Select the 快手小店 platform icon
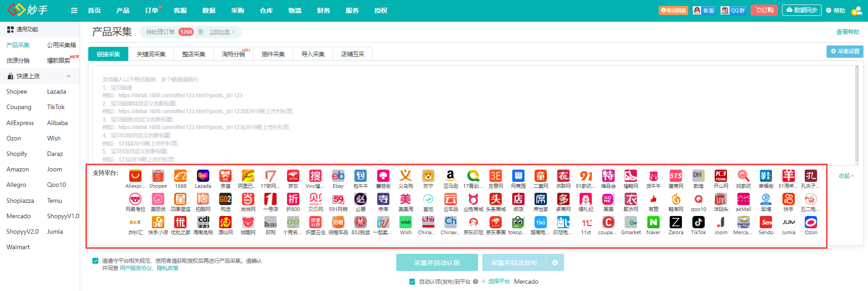Image resolution: width=868 pixels, height=291 pixels. tap(158, 222)
